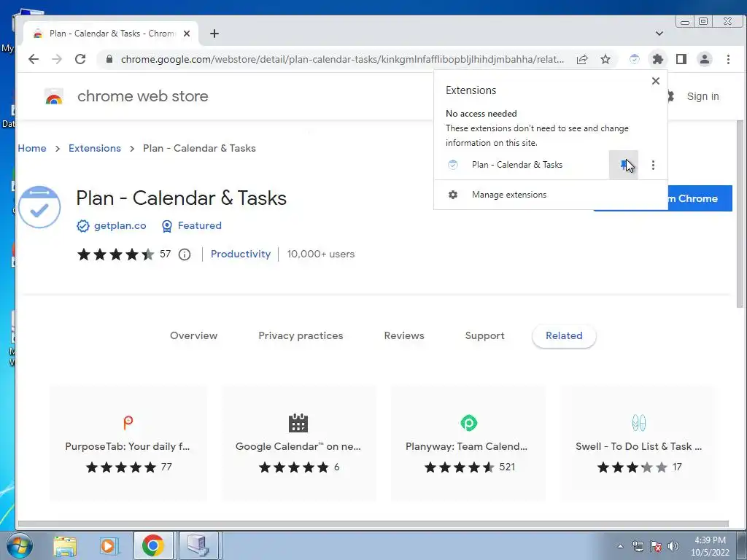The height and width of the screenshot is (560, 747).
Task: Click the volume speaker tray icon
Action: (673, 546)
